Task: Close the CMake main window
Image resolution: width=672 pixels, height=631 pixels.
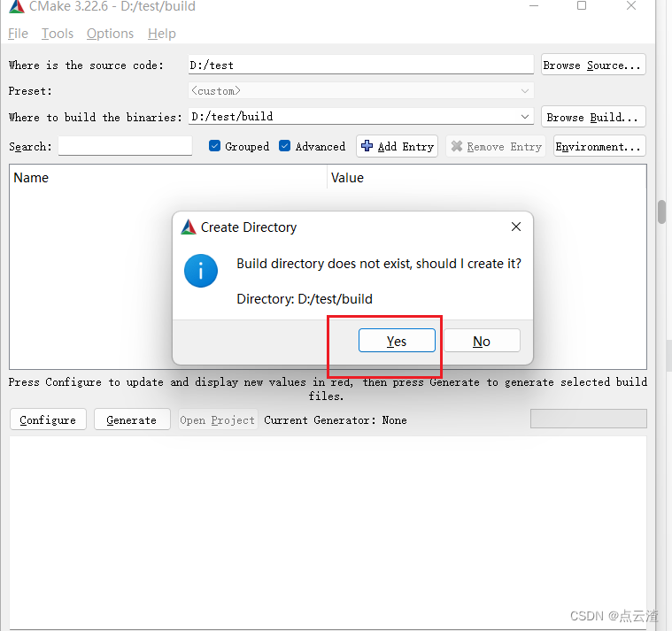Action: pyautogui.click(x=631, y=5)
